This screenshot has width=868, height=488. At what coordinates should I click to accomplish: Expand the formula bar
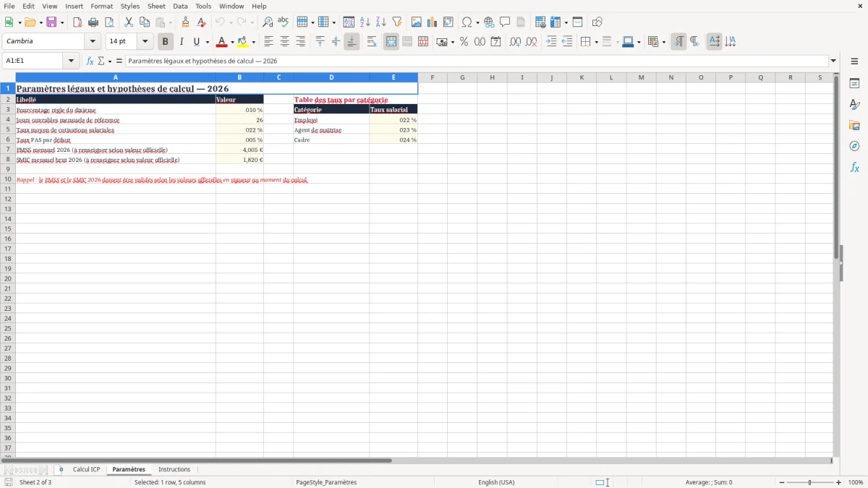[833, 61]
